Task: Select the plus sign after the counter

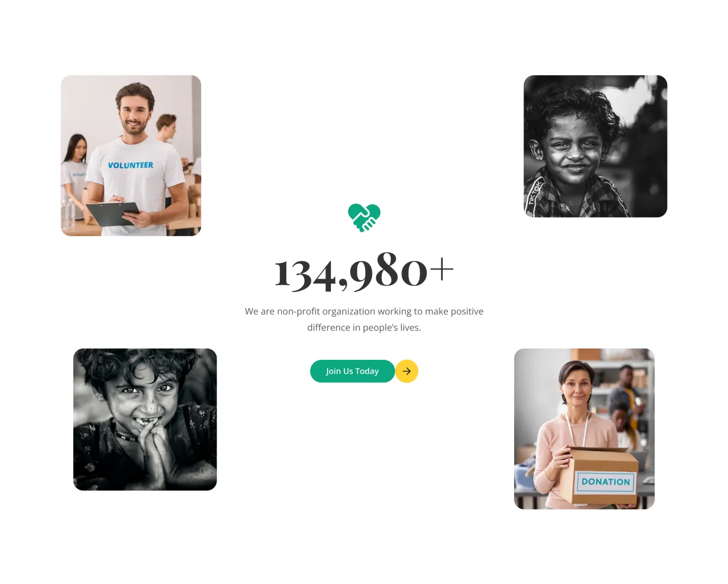Action: click(x=442, y=269)
